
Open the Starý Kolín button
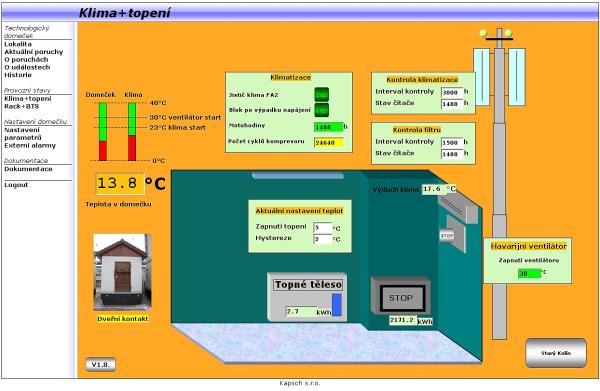[x=556, y=353]
